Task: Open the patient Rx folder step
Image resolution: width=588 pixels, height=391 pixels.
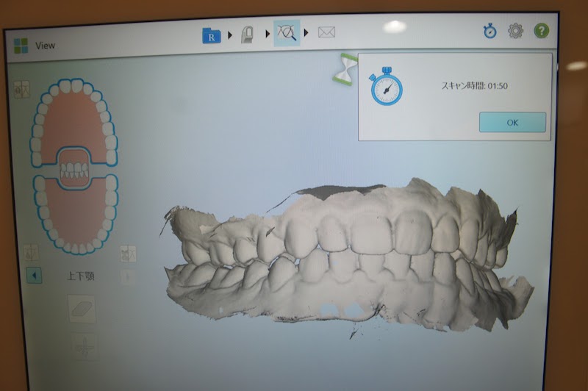Action: pos(212,35)
